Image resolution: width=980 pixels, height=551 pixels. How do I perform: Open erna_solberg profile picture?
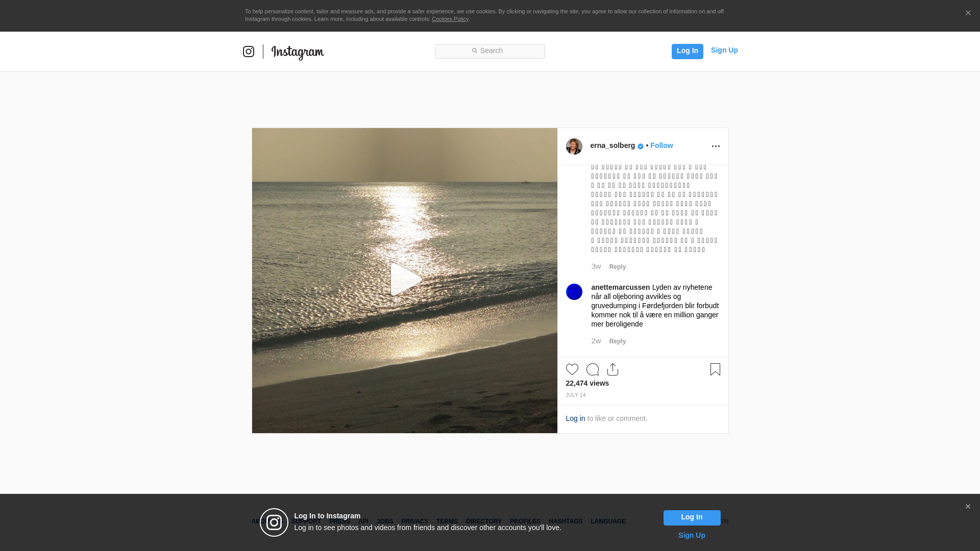tap(574, 146)
